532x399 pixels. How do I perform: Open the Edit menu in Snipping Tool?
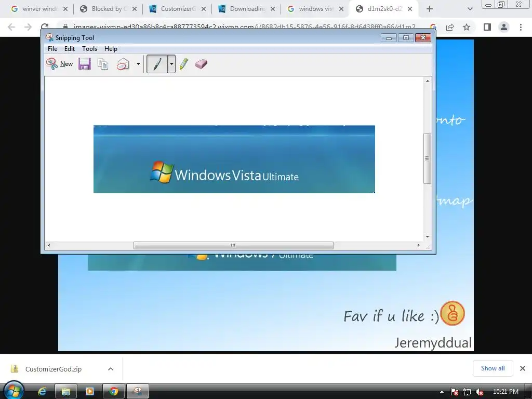70,49
